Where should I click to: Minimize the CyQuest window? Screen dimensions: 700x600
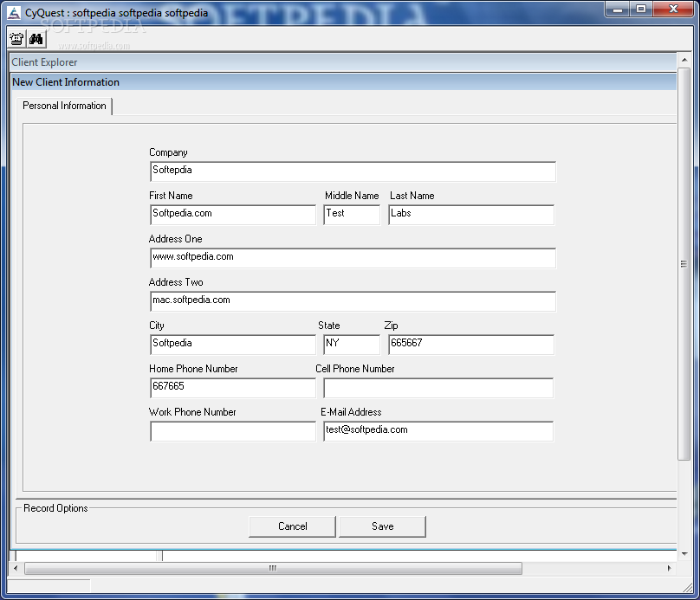pos(618,10)
